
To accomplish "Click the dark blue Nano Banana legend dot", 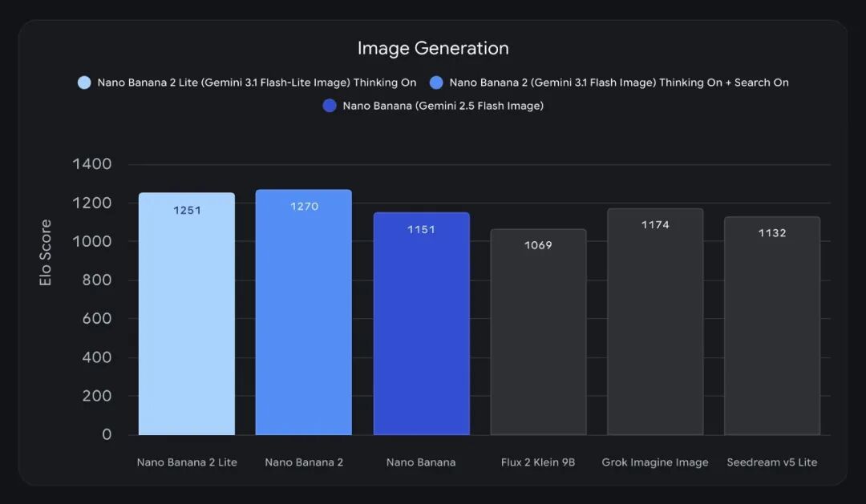I will pyautogui.click(x=330, y=106).
